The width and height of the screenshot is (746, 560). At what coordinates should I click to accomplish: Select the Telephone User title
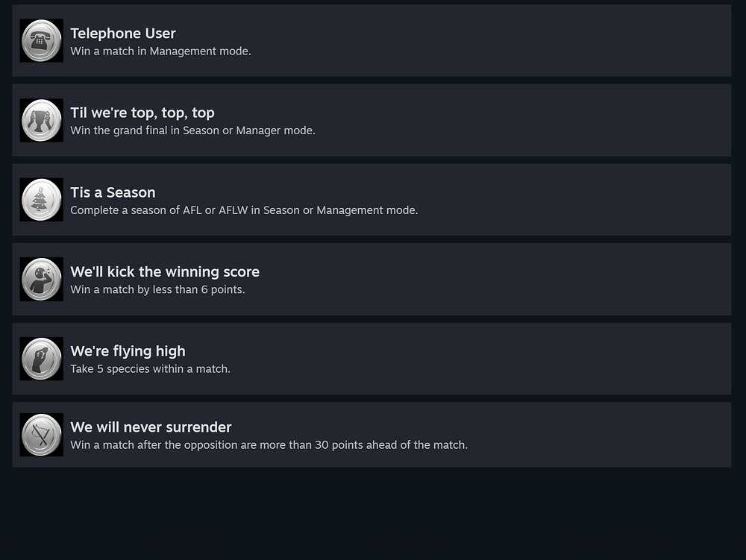tap(123, 34)
